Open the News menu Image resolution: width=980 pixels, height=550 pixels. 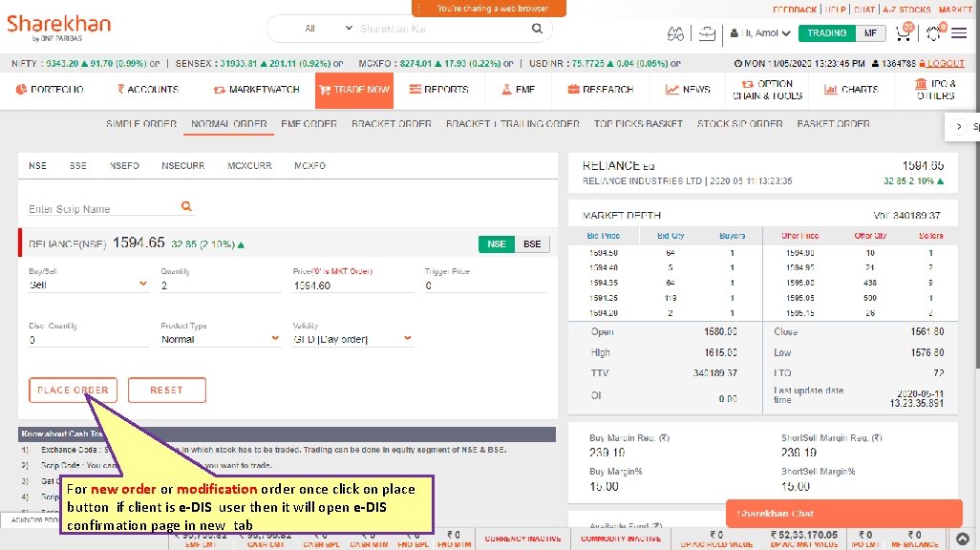pos(688,90)
